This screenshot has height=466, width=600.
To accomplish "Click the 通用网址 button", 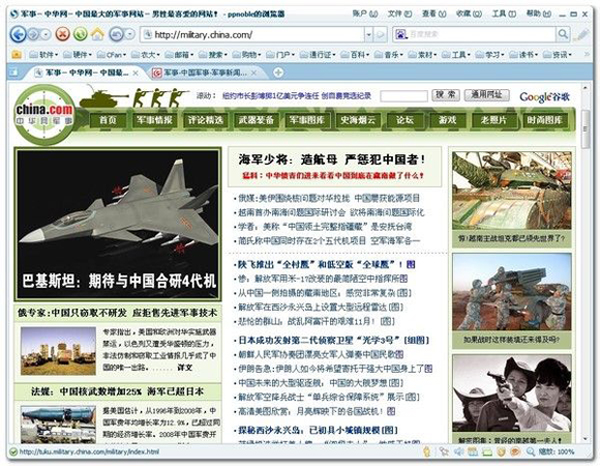I will pyautogui.click(x=487, y=95).
